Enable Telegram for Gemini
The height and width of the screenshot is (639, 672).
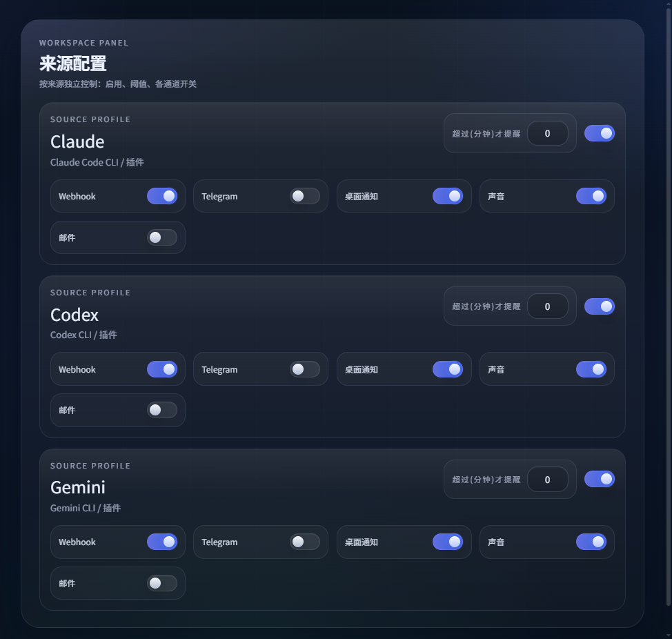tap(305, 542)
